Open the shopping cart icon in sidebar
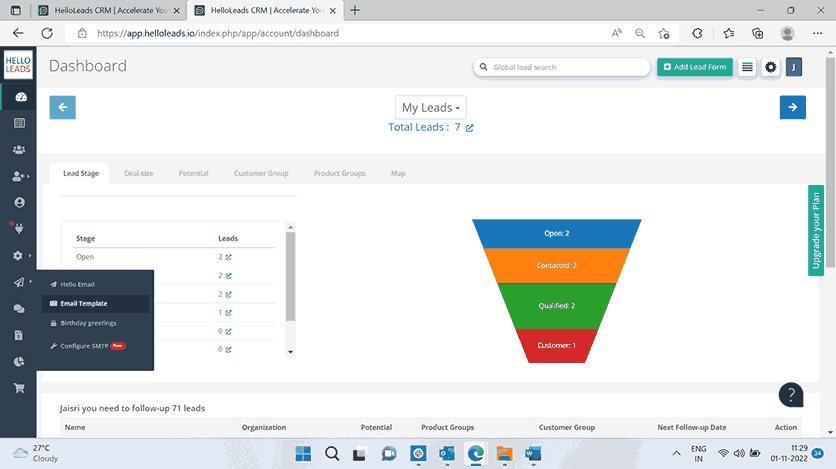 [19, 388]
